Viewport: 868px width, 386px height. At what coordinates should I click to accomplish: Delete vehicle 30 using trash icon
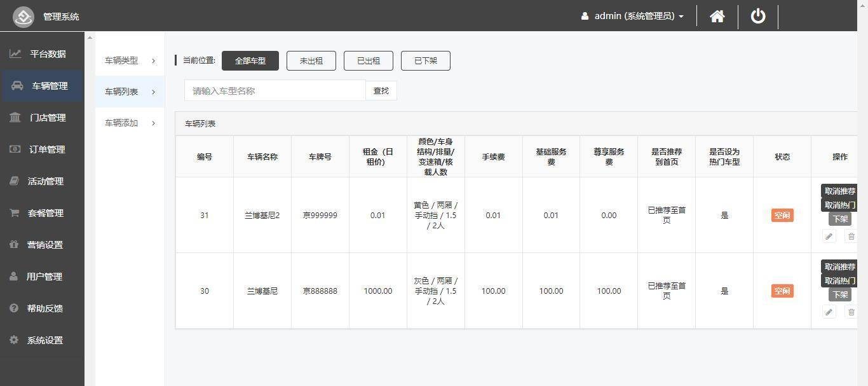tap(851, 312)
